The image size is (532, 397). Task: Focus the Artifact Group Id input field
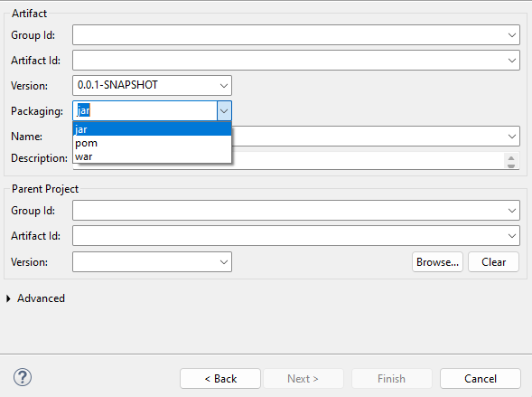click(x=288, y=34)
